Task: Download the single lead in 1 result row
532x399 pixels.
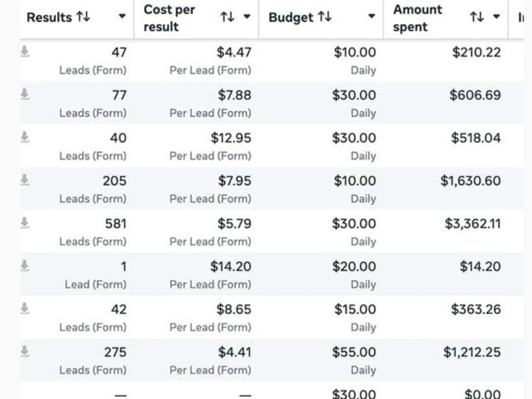Action: tap(25, 266)
